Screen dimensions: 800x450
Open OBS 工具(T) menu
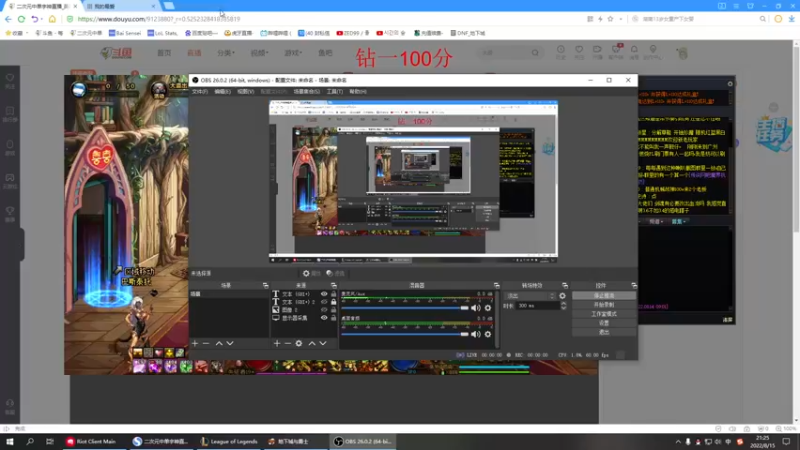pos(335,92)
